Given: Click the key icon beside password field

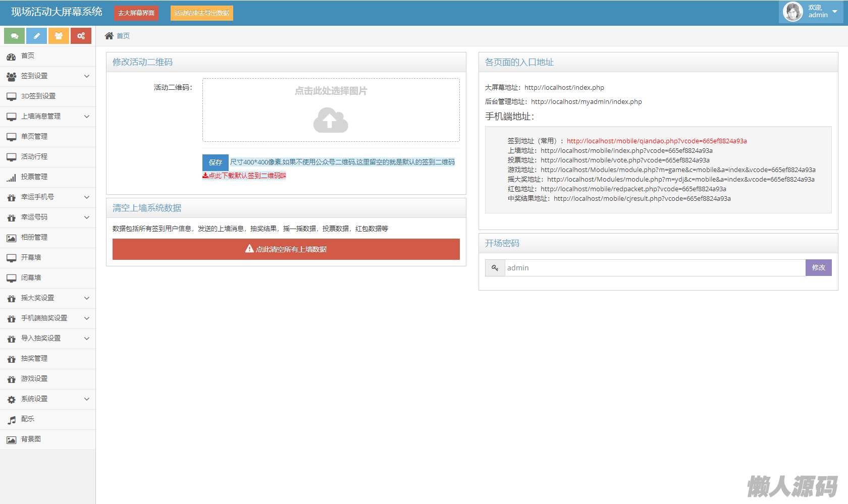Looking at the screenshot, I should 495,268.
